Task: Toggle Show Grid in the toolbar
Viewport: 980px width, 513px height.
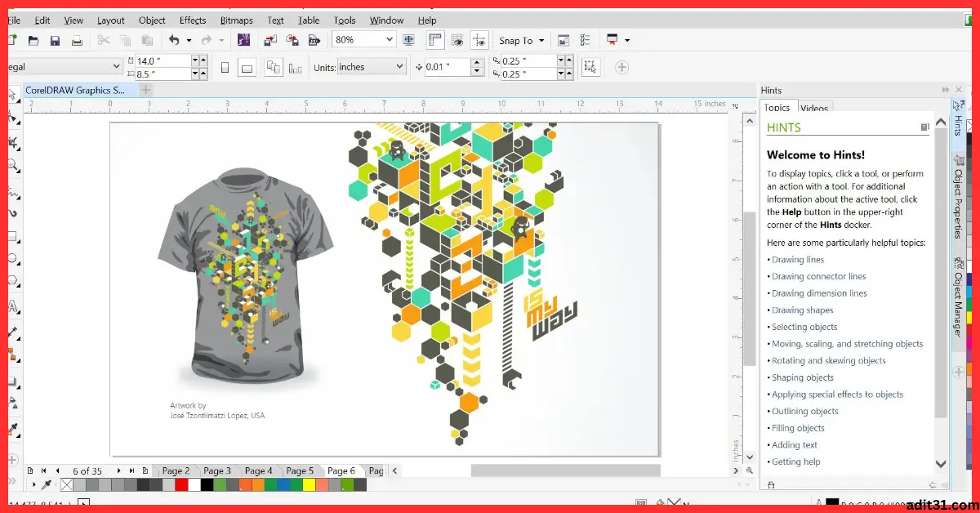Action: (x=457, y=40)
